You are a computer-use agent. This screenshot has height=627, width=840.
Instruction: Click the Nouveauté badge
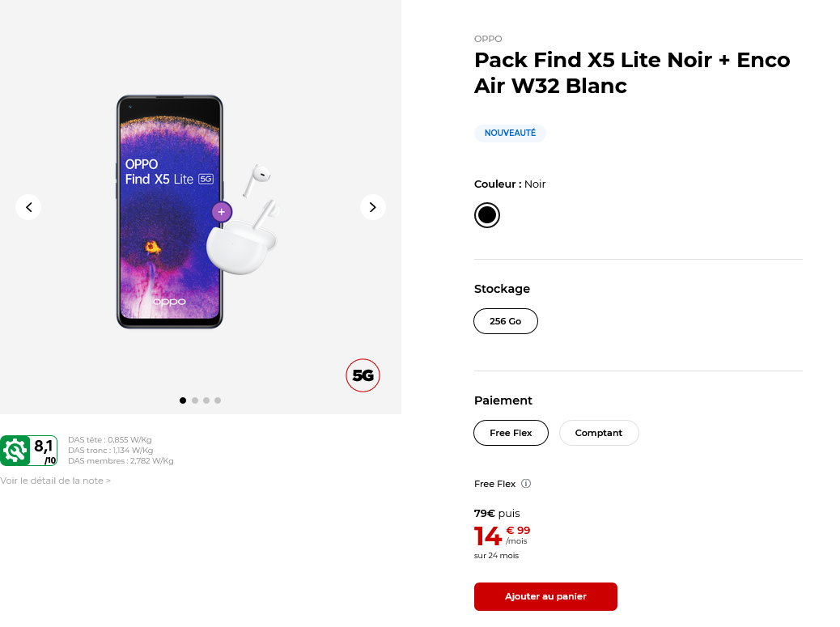click(510, 133)
